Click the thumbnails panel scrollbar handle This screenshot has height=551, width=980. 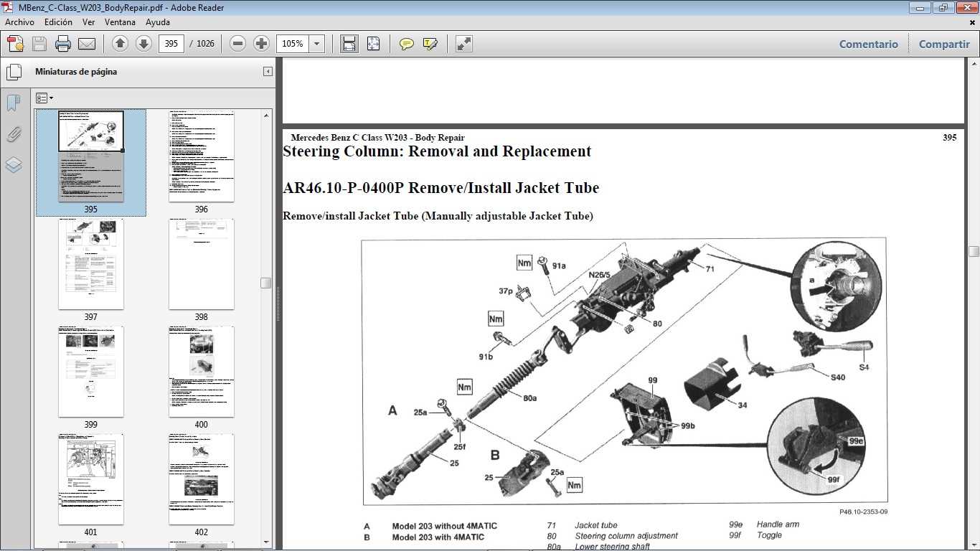point(266,283)
